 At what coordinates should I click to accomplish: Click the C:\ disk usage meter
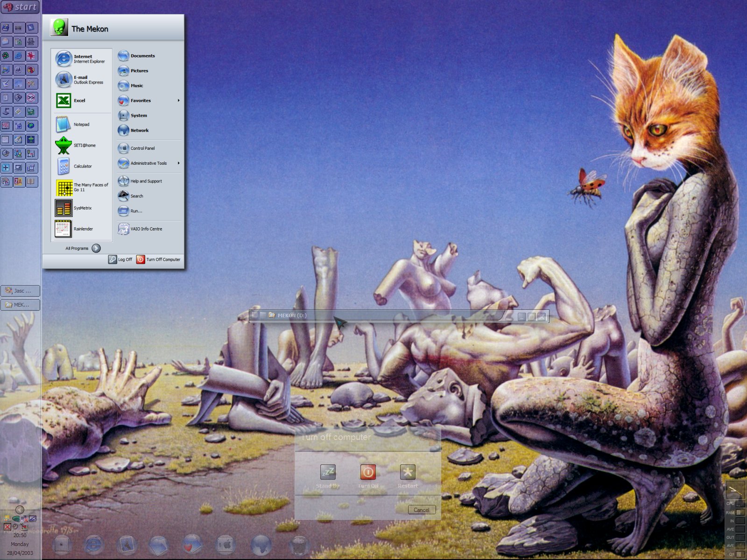coord(740,554)
